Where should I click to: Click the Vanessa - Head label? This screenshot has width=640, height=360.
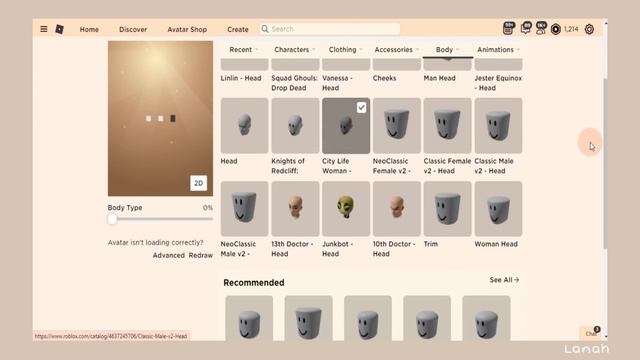pos(337,83)
